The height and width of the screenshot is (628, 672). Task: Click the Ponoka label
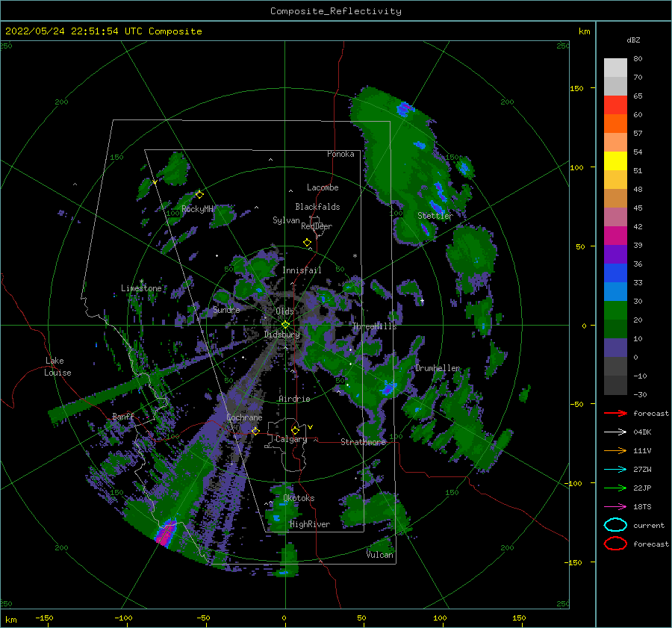pyautogui.click(x=340, y=154)
